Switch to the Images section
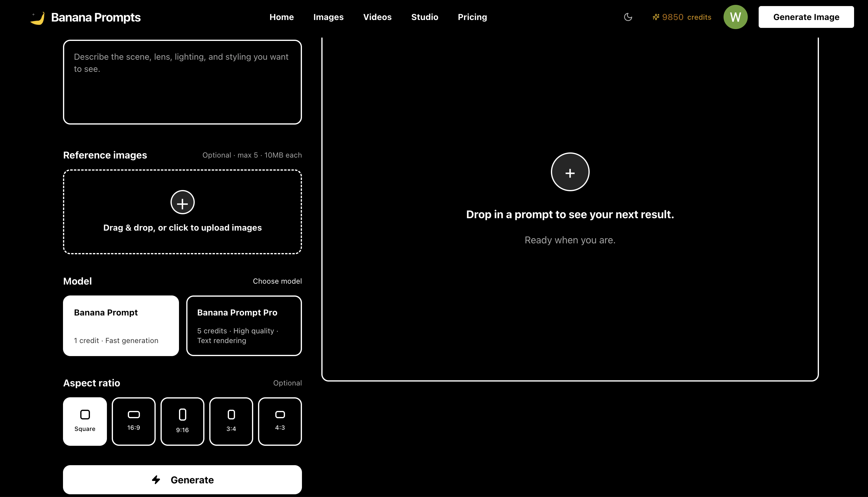Screen dimensions: 868x497 pos(328,17)
